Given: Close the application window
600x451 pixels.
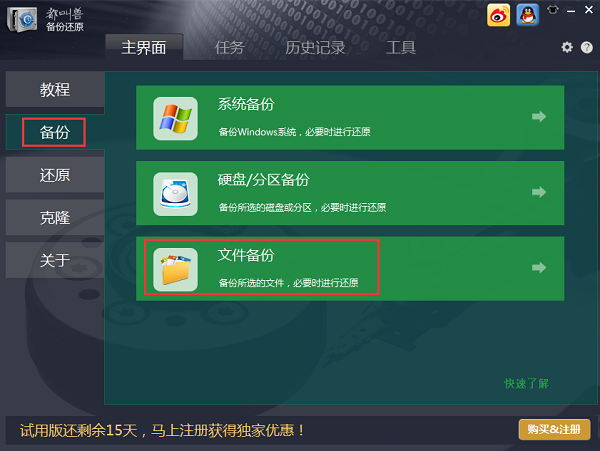Looking at the screenshot, I should pos(589,10).
